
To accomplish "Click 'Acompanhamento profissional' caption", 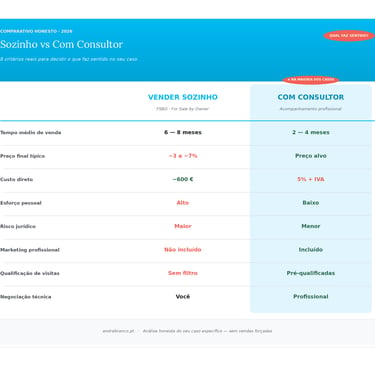I will (x=311, y=109).
